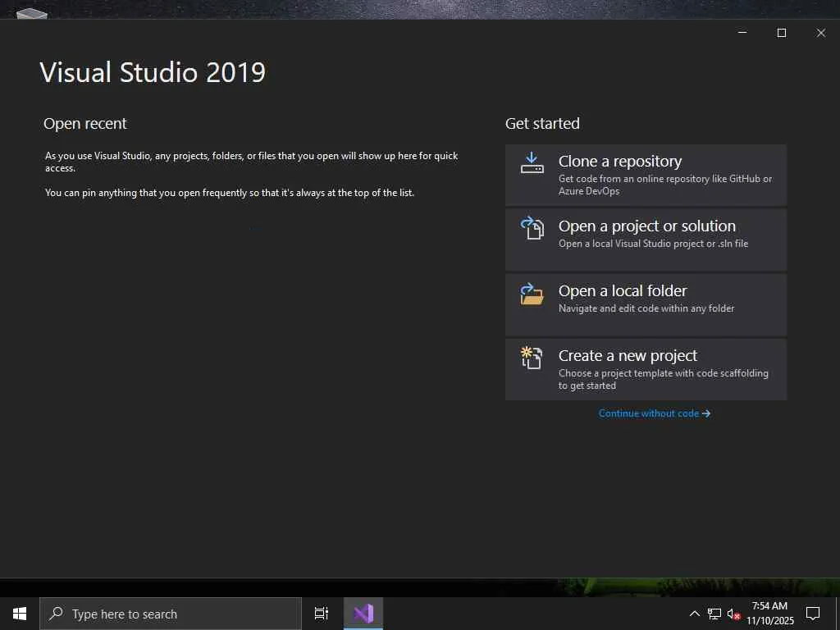Click the 'As you use Visual Studio' paragraph

(251, 162)
